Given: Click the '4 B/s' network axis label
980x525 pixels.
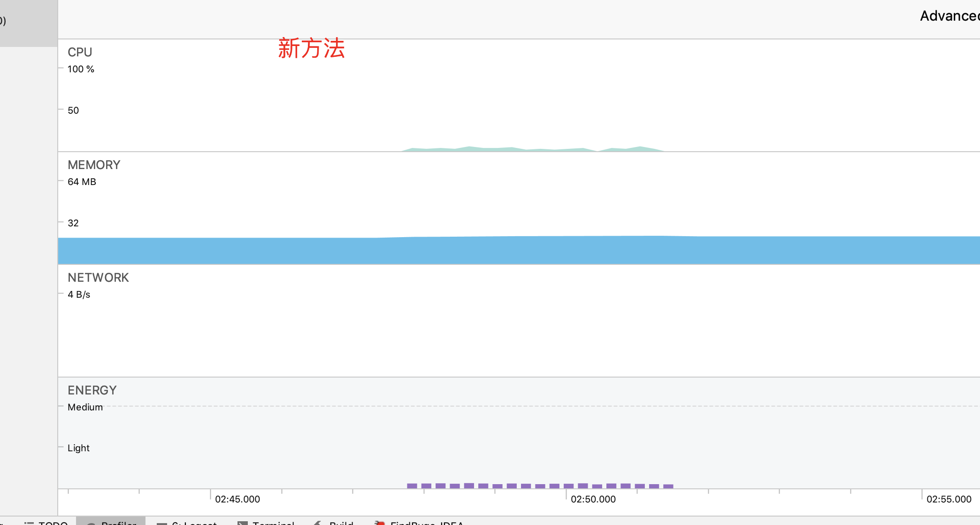Looking at the screenshot, I should (x=79, y=294).
